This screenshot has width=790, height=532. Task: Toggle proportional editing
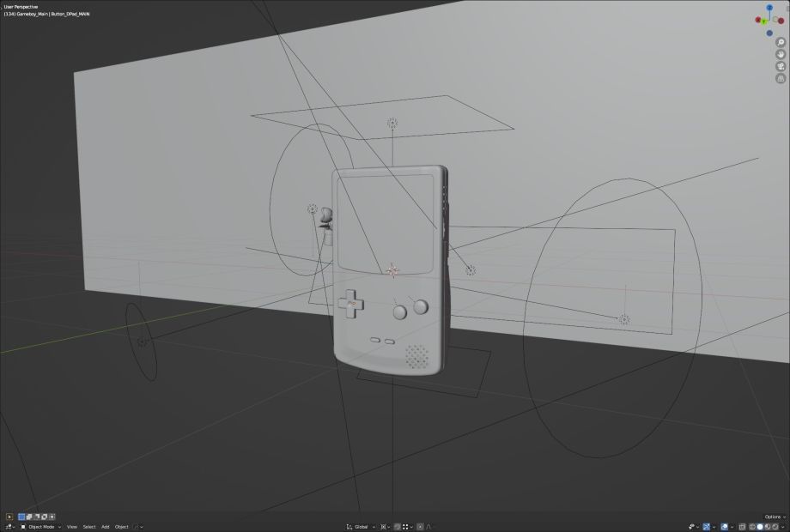tap(421, 526)
